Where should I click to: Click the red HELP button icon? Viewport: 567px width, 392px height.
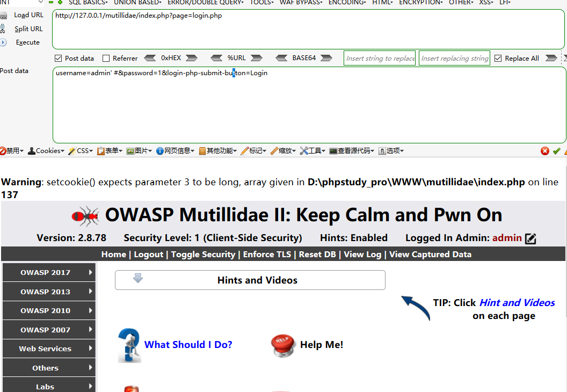(x=283, y=345)
